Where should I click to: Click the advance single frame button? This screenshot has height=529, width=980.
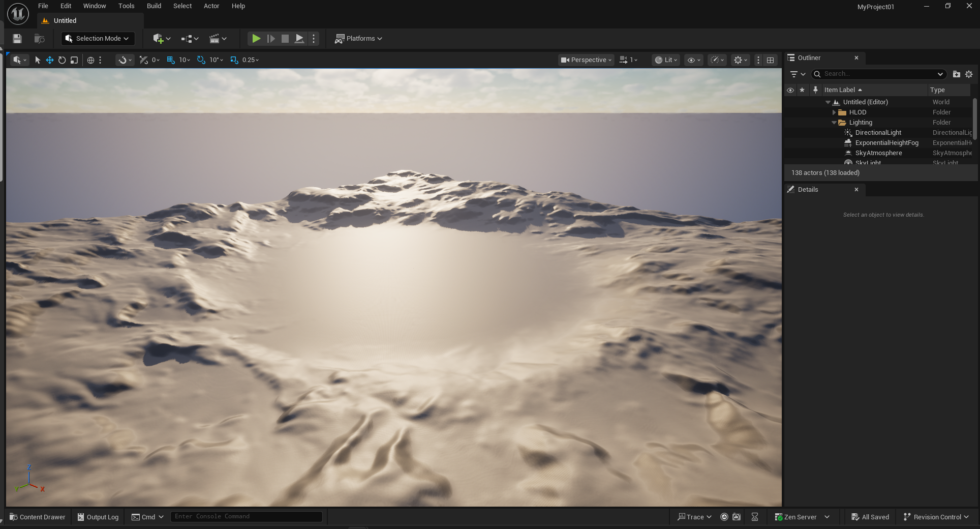click(x=271, y=39)
